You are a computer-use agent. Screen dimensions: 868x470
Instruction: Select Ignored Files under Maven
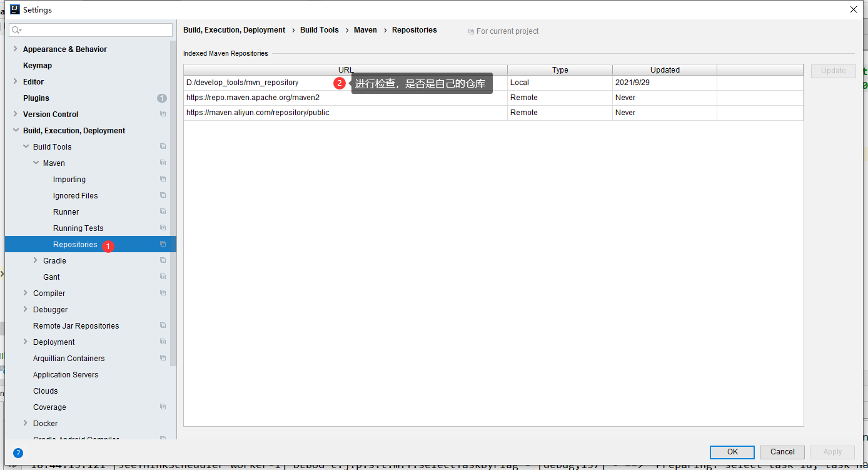76,196
